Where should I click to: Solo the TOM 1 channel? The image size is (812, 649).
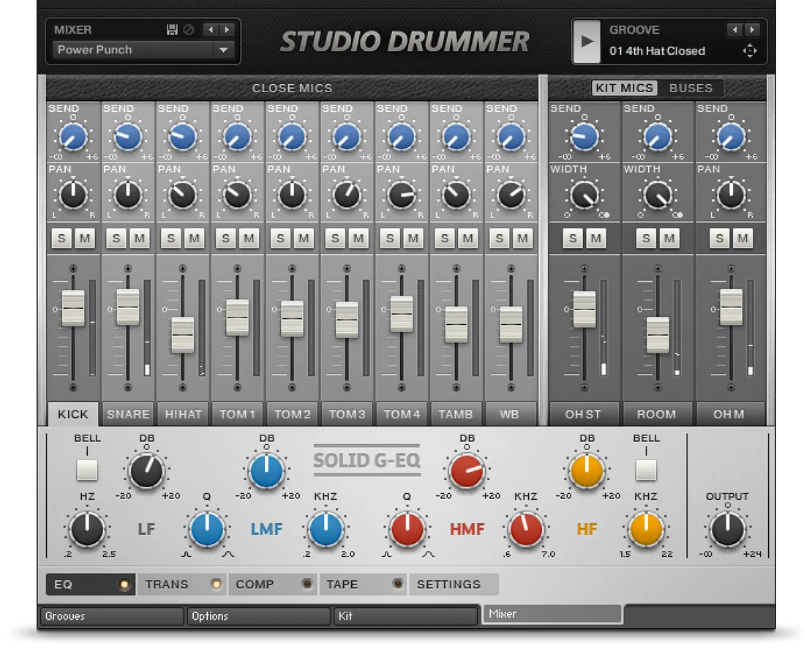(x=226, y=239)
